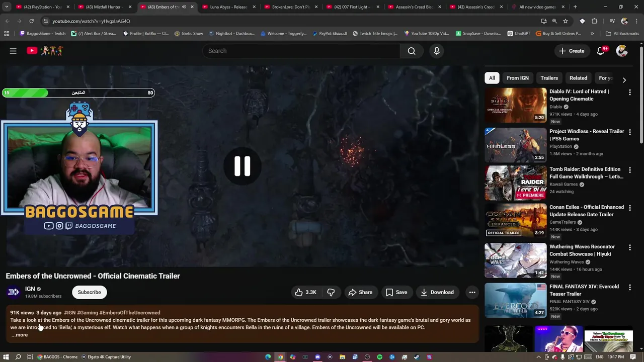Open YouTube notifications bell

601,51
